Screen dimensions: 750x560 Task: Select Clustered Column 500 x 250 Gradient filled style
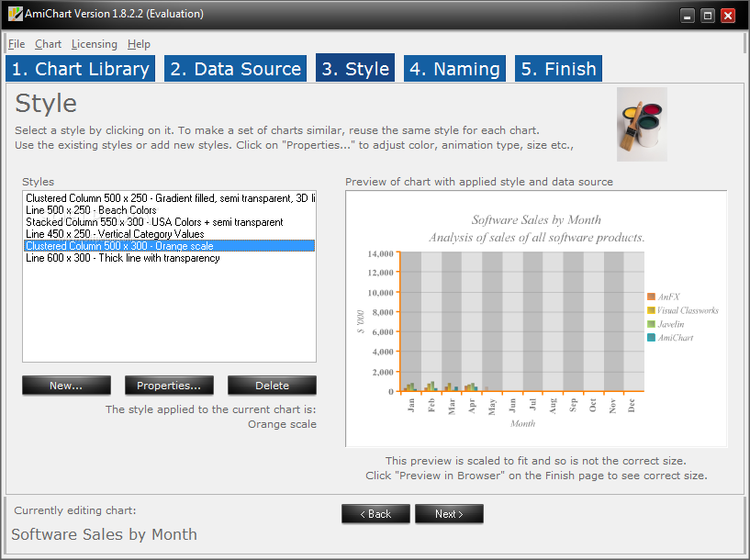tap(169, 198)
